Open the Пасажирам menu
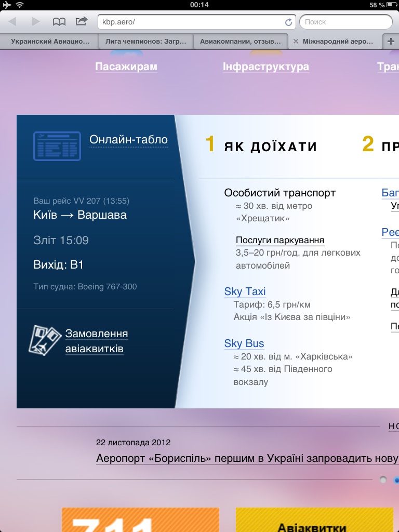The width and height of the screenshot is (399, 532). click(x=126, y=66)
